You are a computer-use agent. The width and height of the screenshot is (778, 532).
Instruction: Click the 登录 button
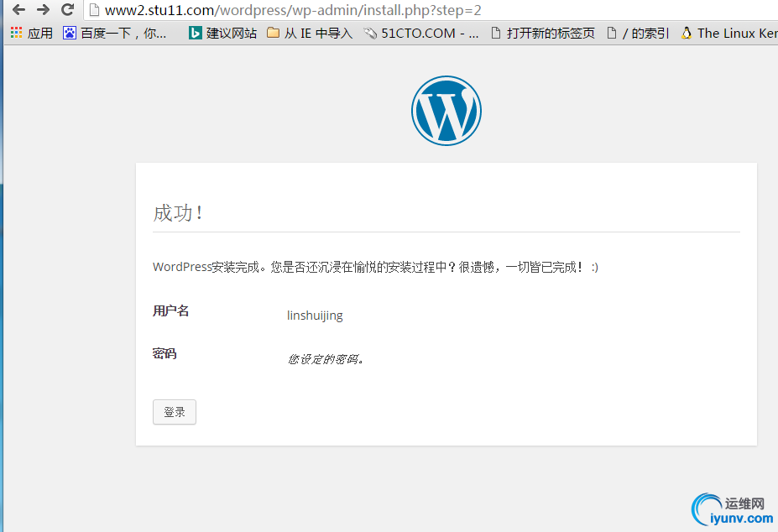click(x=175, y=412)
